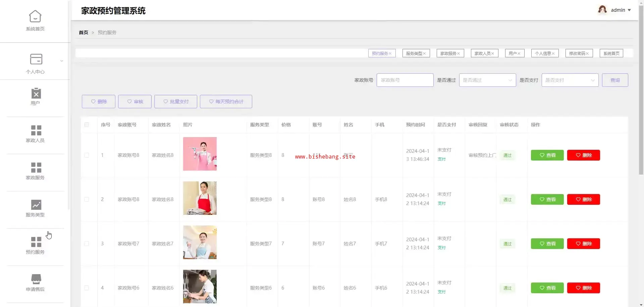Click the 查询 search button
The height and width of the screenshot is (307, 644).
pyautogui.click(x=615, y=80)
